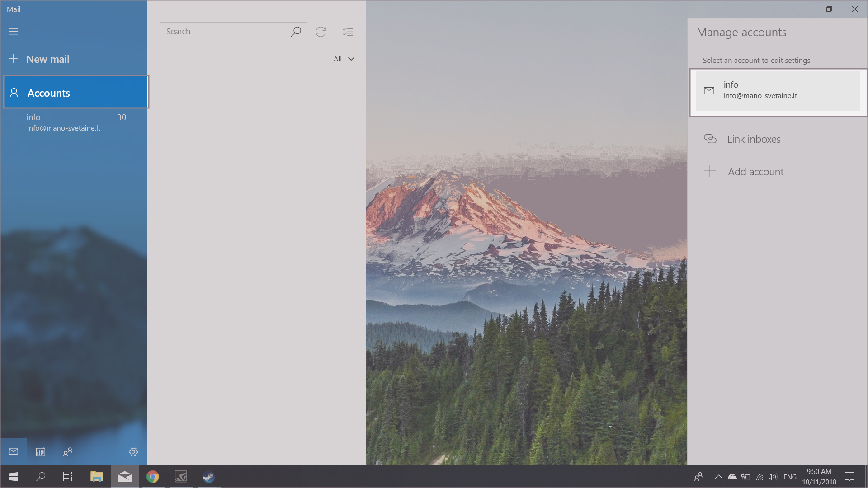The width and height of the screenshot is (868, 488).
Task: Switch to Calendar app icon
Action: point(41,452)
